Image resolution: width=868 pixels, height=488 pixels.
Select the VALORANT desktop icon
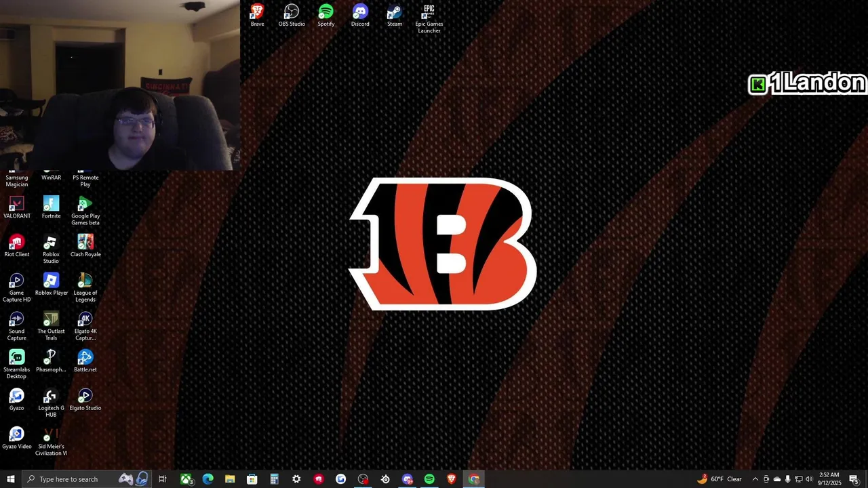point(17,207)
